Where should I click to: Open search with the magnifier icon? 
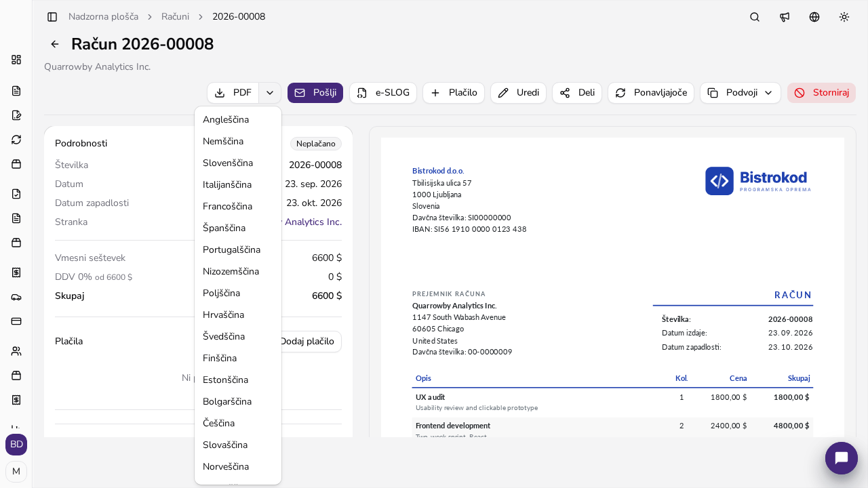pos(755,17)
